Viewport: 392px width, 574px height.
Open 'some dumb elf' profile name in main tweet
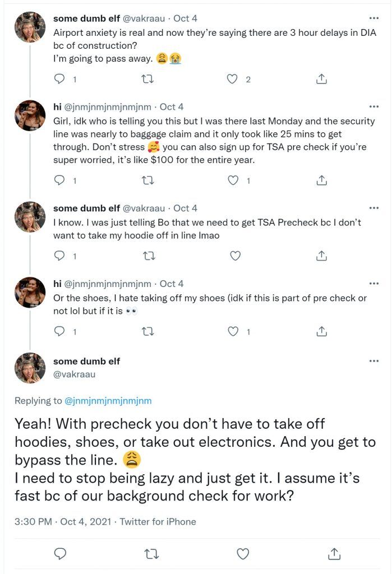[86, 362]
